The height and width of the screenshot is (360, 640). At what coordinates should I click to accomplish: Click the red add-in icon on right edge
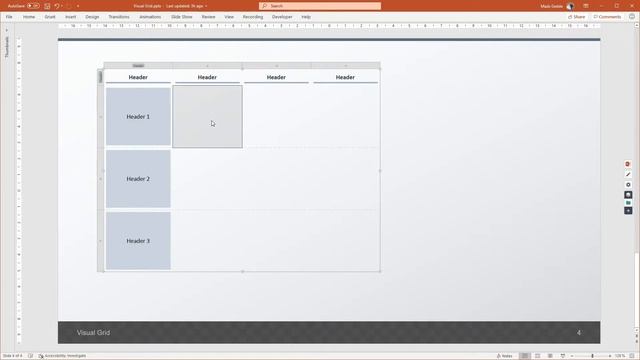[x=628, y=164]
